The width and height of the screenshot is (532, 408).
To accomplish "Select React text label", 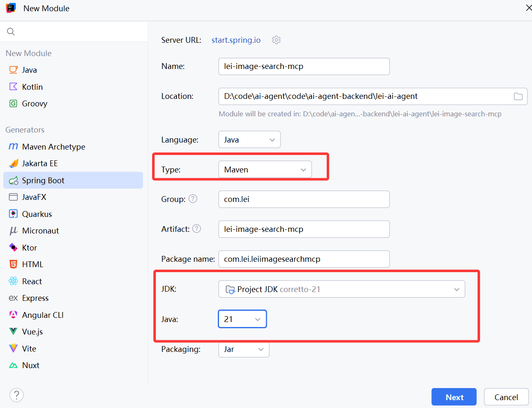I will [32, 281].
